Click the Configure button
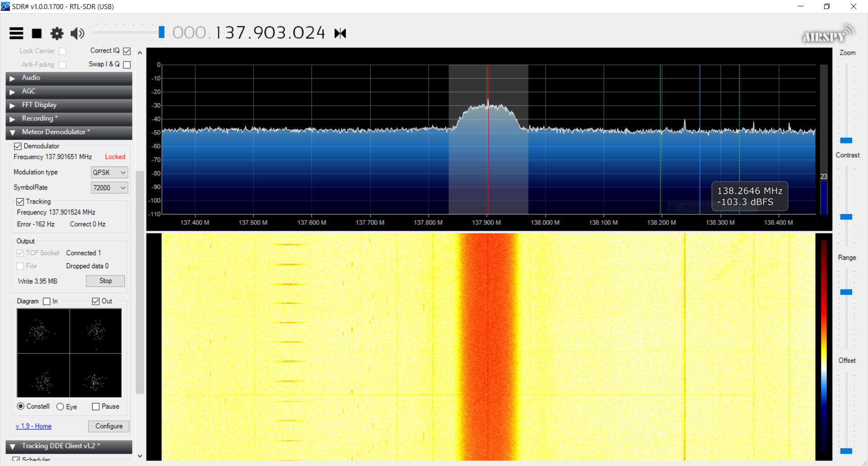 click(x=108, y=426)
